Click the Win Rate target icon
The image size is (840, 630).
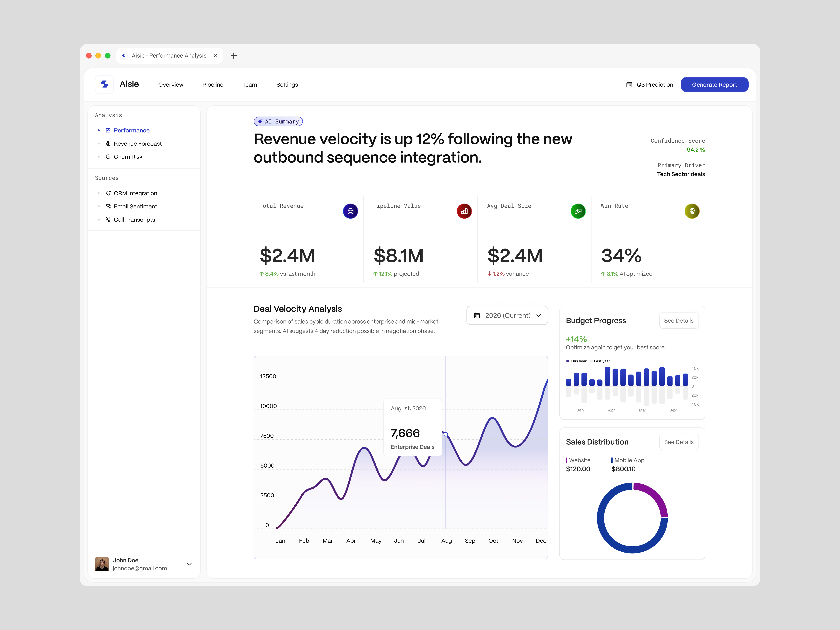pyautogui.click(x=692, y=211)
